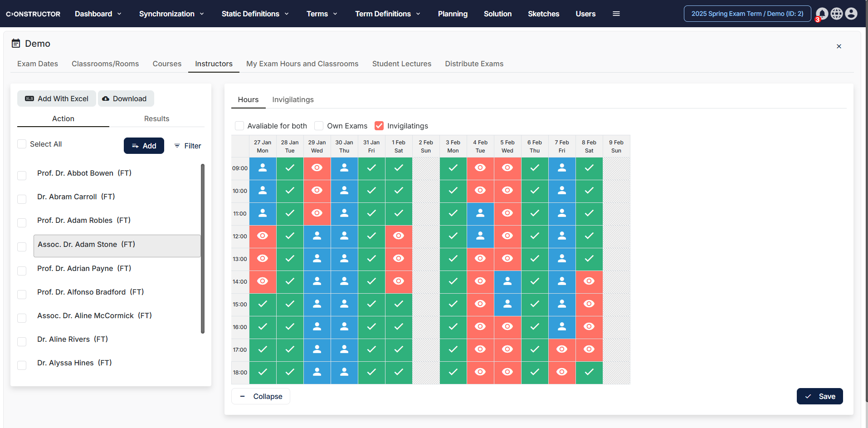This screenshot has height=428, width=868.
Task: Check the Select All checkbox
Action: [x=21, y=143]
